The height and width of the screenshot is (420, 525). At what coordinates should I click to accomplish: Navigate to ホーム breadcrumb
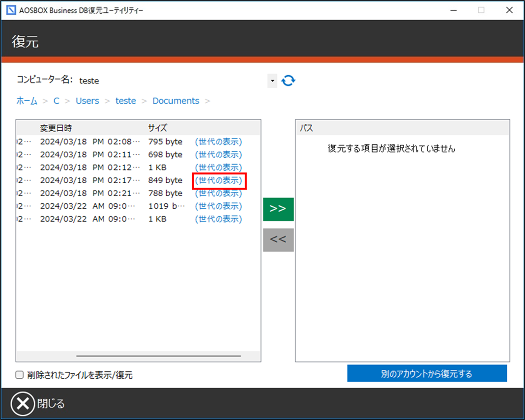27,101
